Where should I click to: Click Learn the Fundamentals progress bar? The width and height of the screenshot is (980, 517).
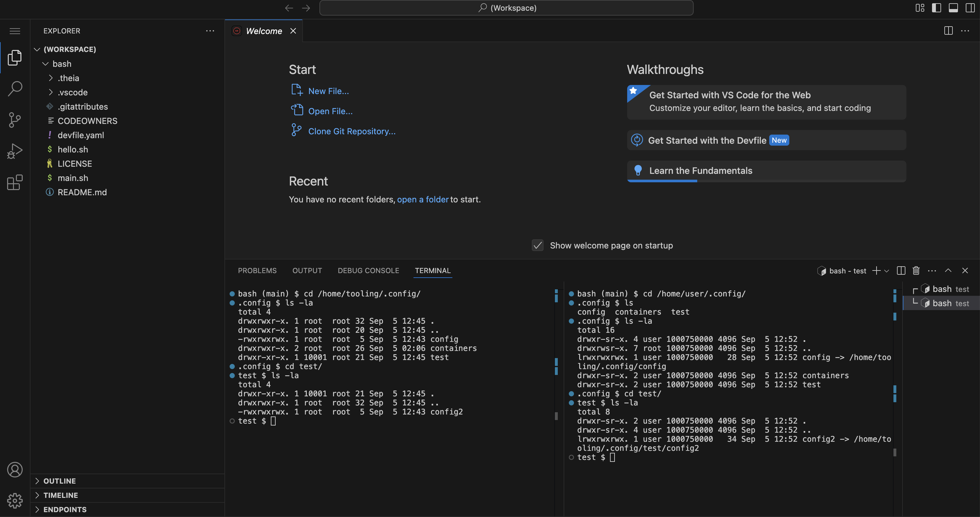pos(662,181)
